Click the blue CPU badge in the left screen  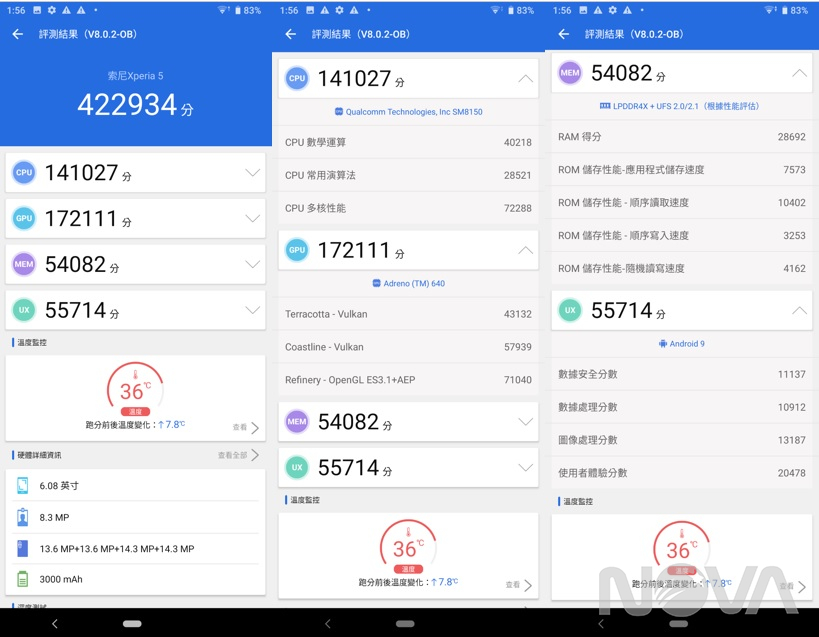pos(24,173)
